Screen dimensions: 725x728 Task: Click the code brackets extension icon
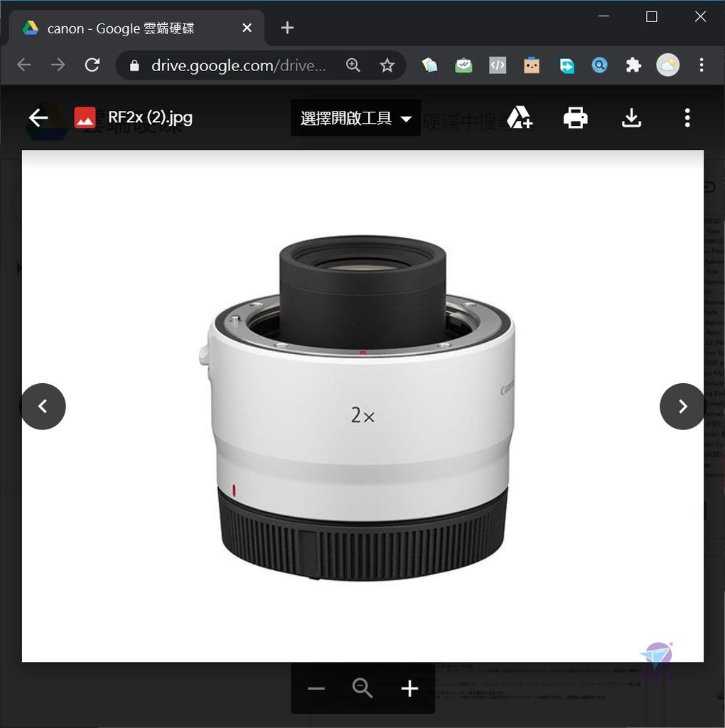(498, 65)
